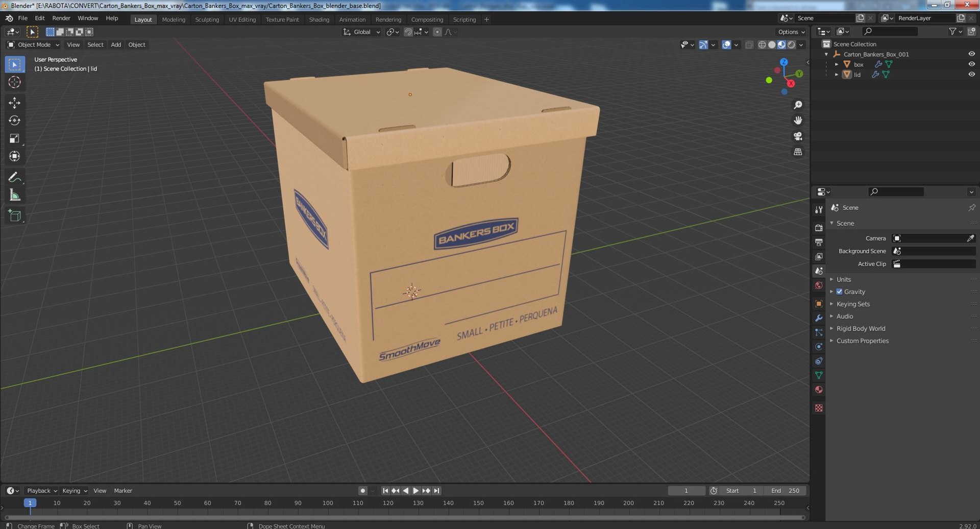This screenshot has width=980, height=529.
Task: Toggle snapping magnet icon
Action: [x=408, y=32]
